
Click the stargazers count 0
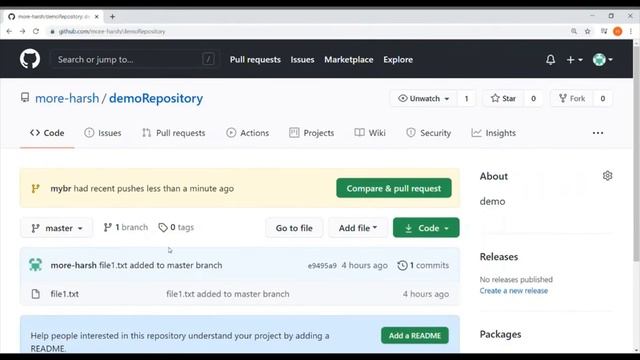(x=533, y=98)
